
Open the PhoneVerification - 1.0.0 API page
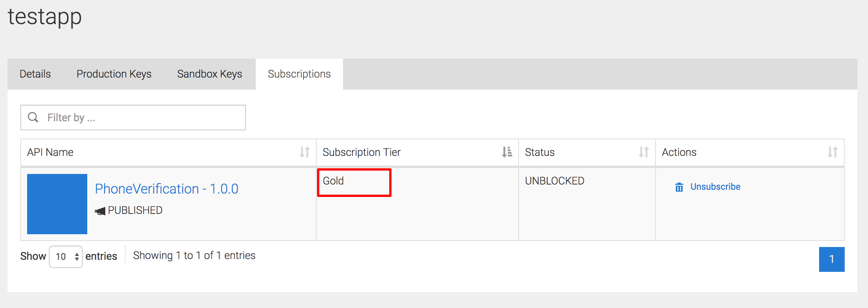click(x=167, y=188)
